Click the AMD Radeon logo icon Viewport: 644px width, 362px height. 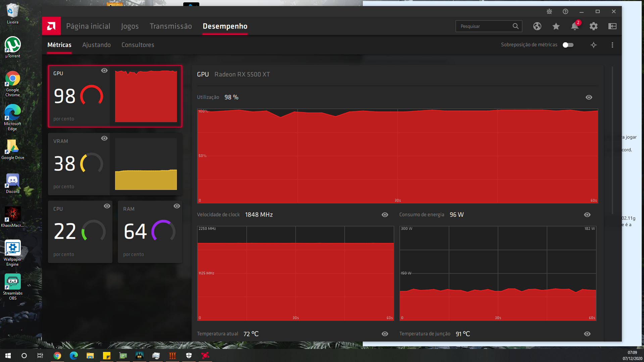click(51, 26)
